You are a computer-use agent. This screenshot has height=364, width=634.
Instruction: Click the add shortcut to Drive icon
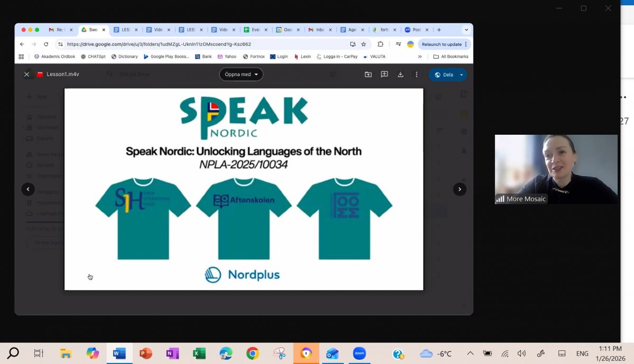coord(368,74)
